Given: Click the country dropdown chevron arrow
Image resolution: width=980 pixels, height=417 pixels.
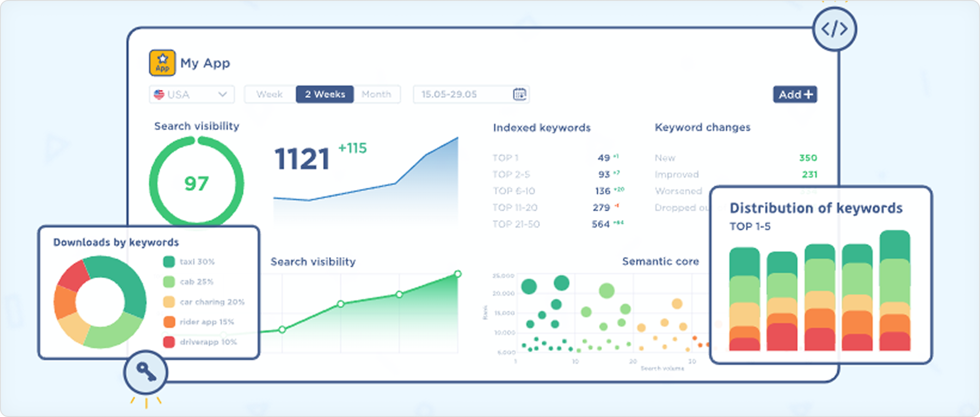Looking at the screenshot, I should coord(222,95).
